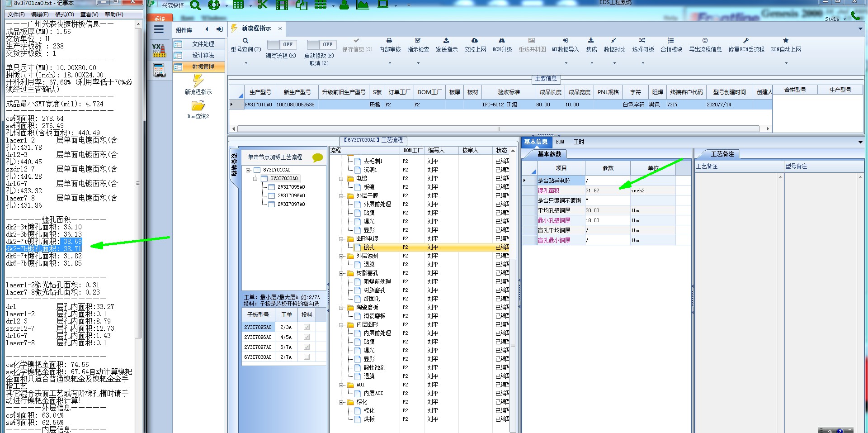Click the 文控上网 cloud icon
Image resolution: width=868 pixels, height=433 pixels.
click(475, 41)
